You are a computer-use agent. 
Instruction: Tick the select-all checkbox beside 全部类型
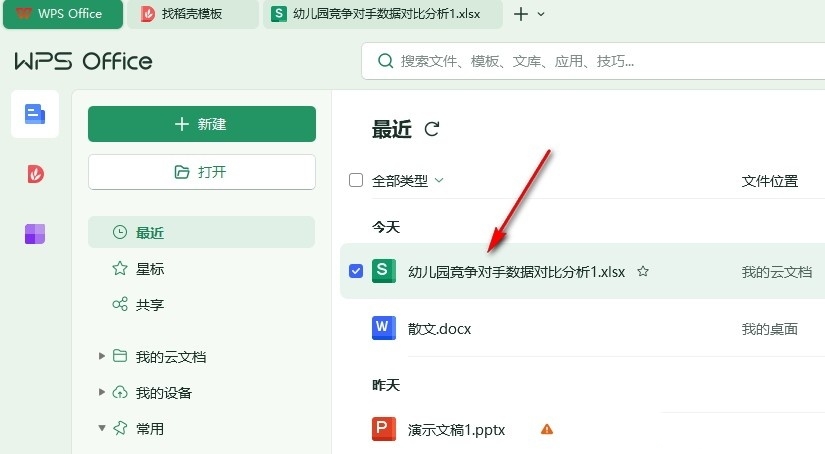click(356, 180)
